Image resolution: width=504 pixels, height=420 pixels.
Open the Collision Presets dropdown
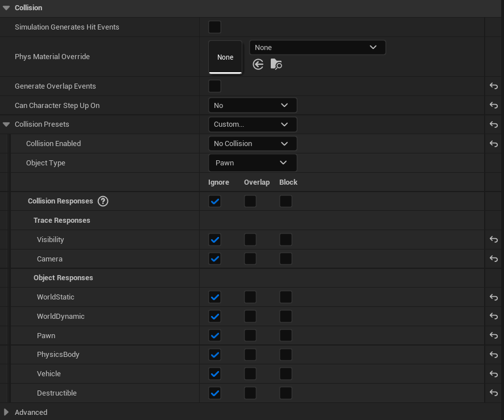click(252, 124)
